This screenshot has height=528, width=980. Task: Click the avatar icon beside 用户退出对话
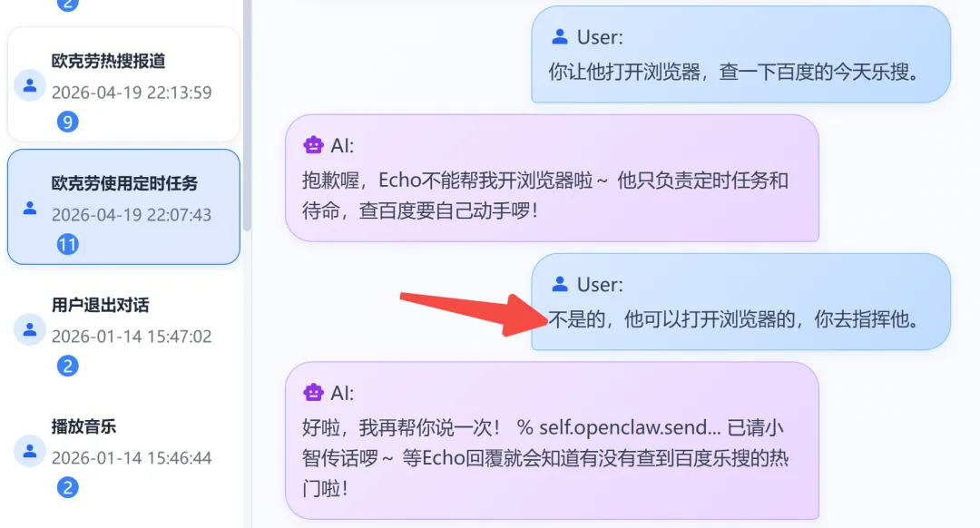click(x=29, y=329)
